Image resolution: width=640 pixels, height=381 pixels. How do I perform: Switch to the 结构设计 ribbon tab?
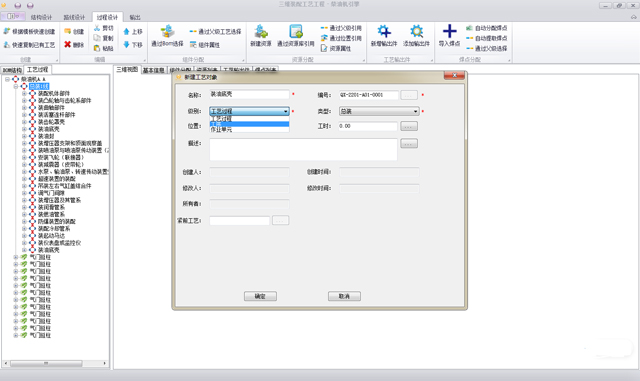41,17
